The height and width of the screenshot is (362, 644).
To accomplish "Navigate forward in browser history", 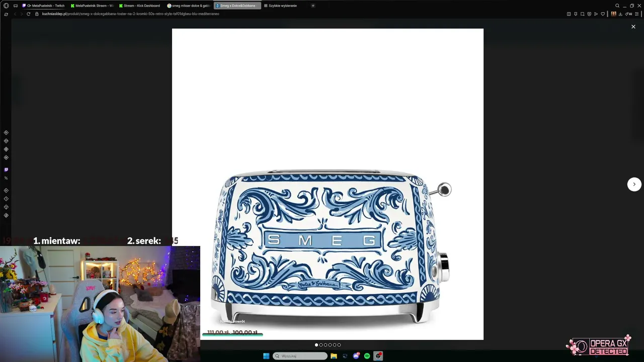I will pyautogui.click(x=21, y=14).
